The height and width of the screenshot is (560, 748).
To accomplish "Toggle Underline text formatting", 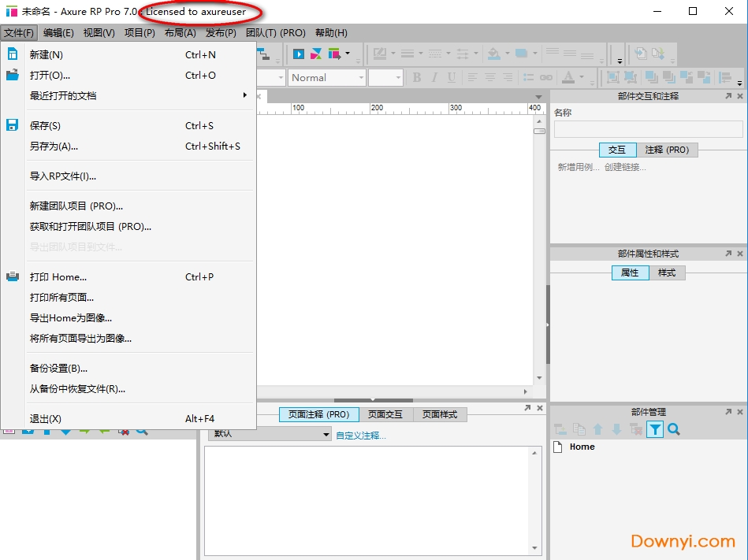I will click(452, 77).
